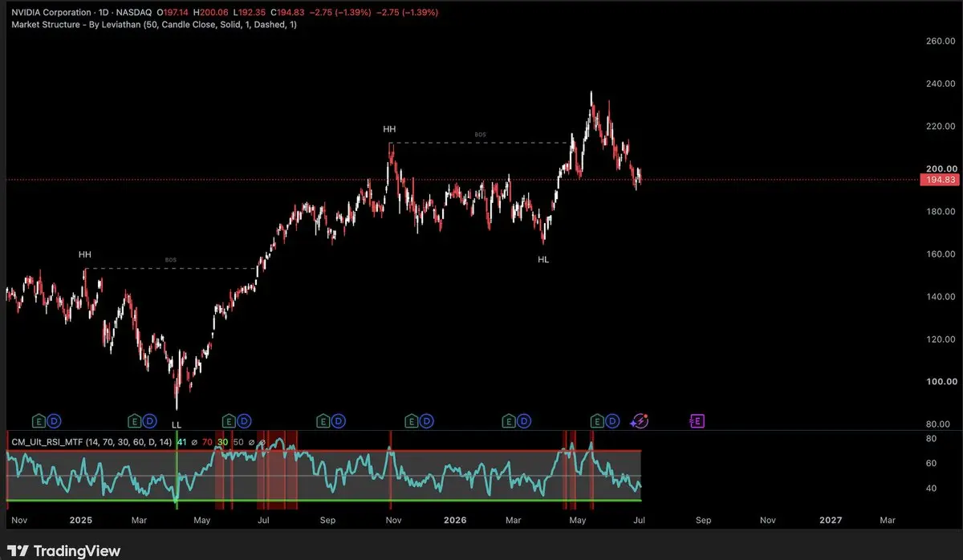
Task: Open dividend D marker near November 2025
Action: (x=428, y=420)
